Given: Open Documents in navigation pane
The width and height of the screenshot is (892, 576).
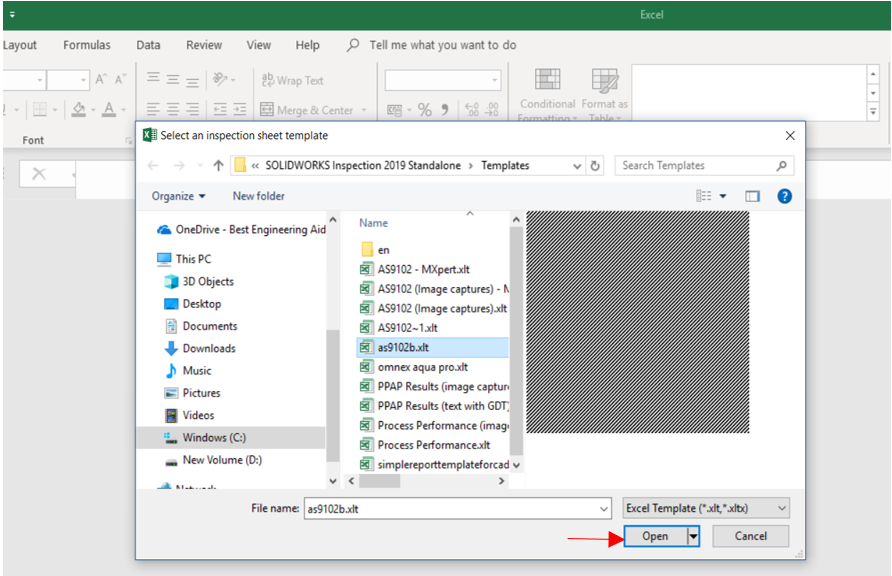Looking at the screenshot, I should (201, 326).
